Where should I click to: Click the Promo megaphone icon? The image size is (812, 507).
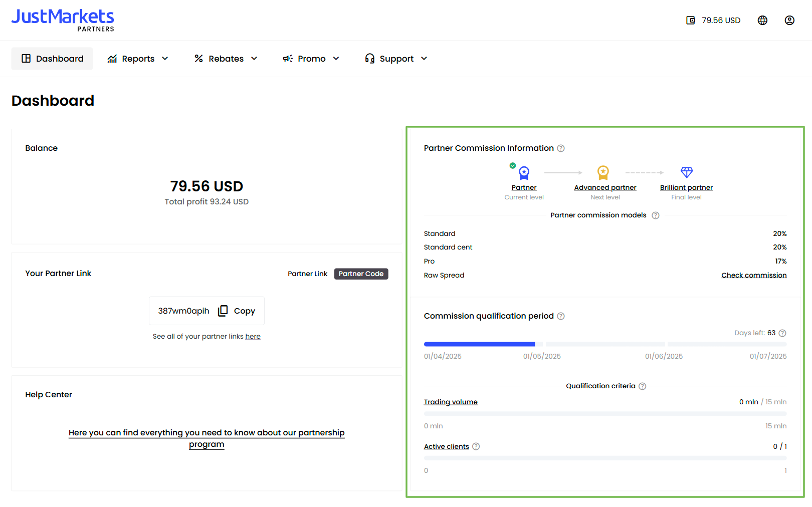click(288, 59)
